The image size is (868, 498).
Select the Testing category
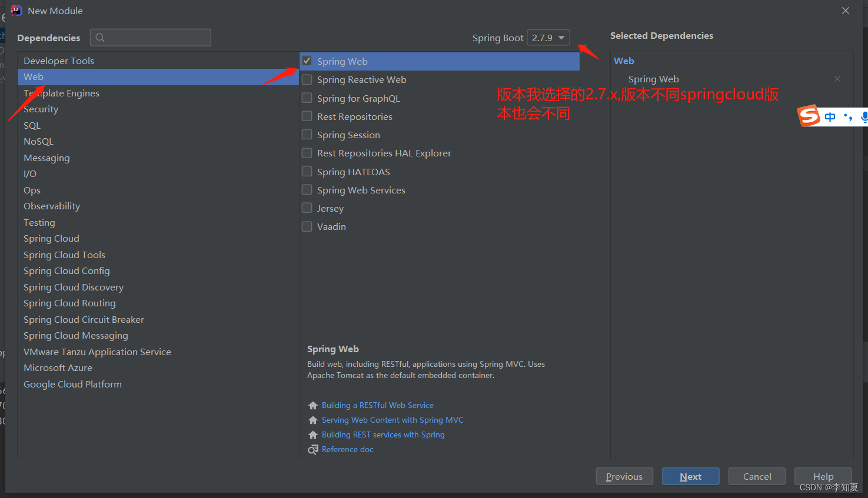pos(158,222)
